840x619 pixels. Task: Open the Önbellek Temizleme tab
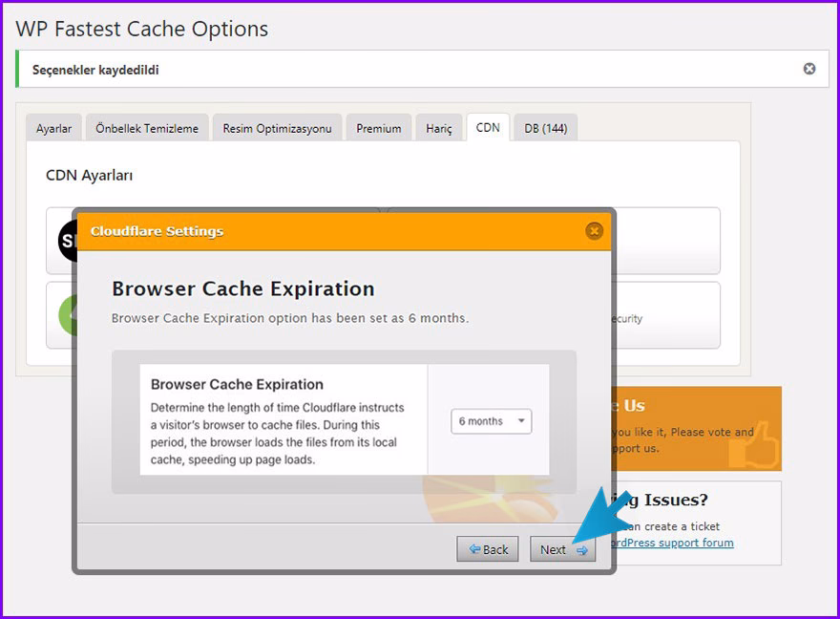[147, 128]
